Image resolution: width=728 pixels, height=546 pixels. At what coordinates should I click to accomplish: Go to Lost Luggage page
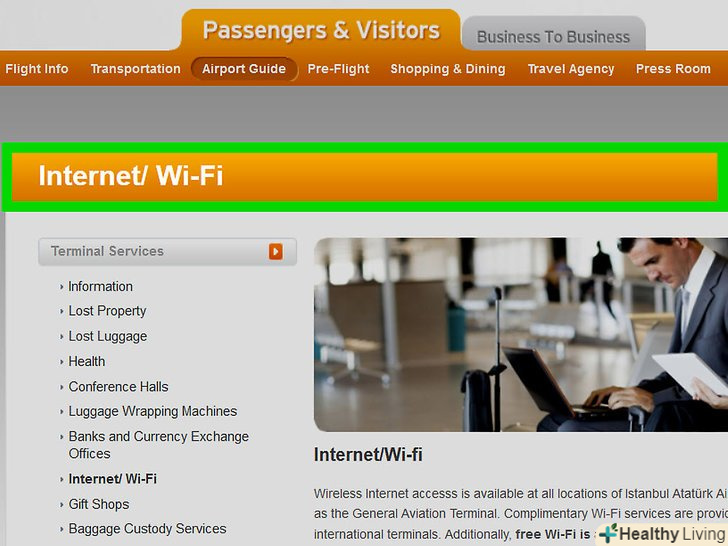coord(108,336)
